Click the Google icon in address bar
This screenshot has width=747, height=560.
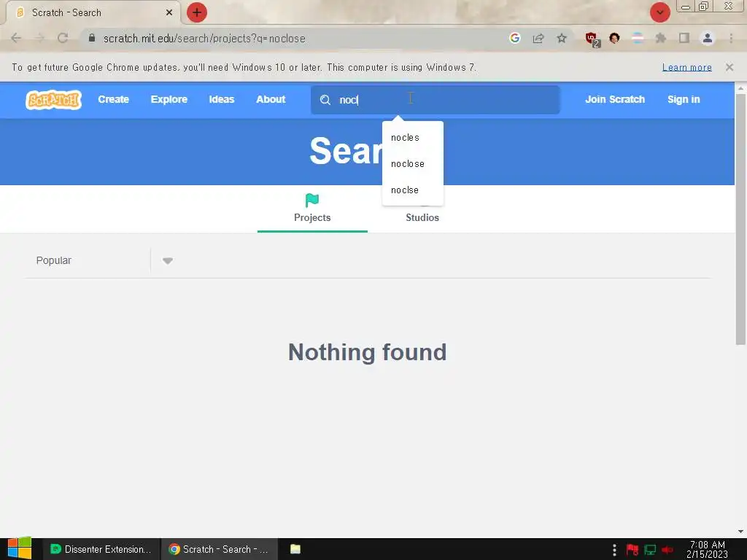point(514,38)
